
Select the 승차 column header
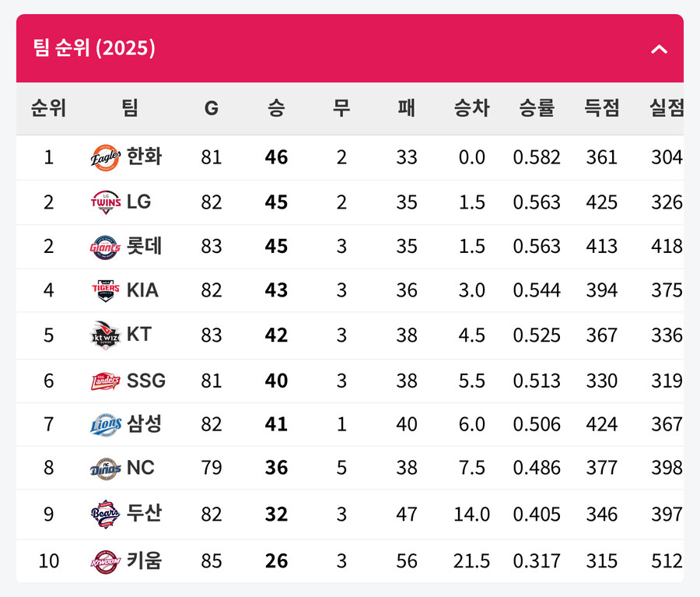[472, 108]
